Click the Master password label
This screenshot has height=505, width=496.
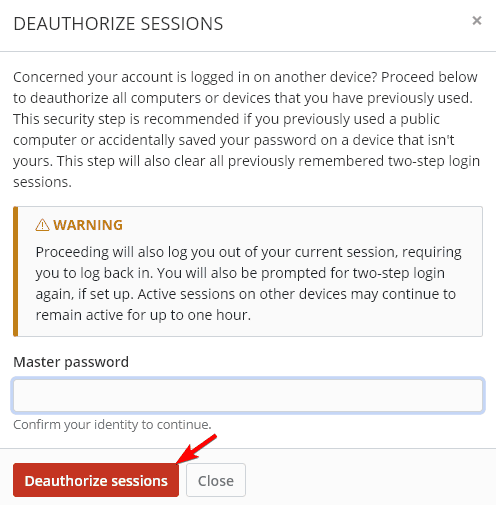71,362
